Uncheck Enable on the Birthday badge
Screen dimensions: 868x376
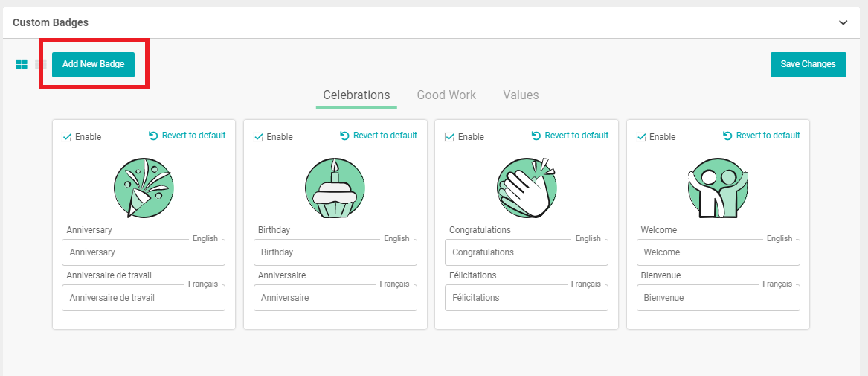(259, 137)
